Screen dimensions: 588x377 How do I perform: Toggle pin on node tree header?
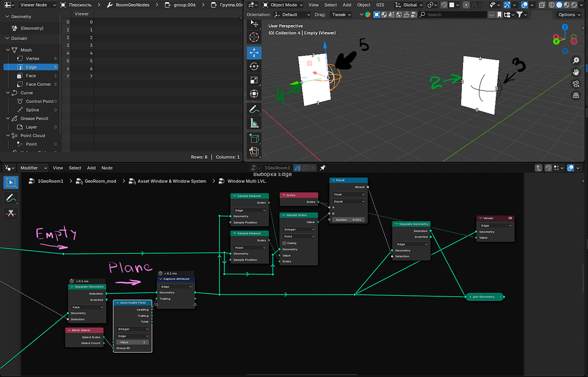pos(323,168)
